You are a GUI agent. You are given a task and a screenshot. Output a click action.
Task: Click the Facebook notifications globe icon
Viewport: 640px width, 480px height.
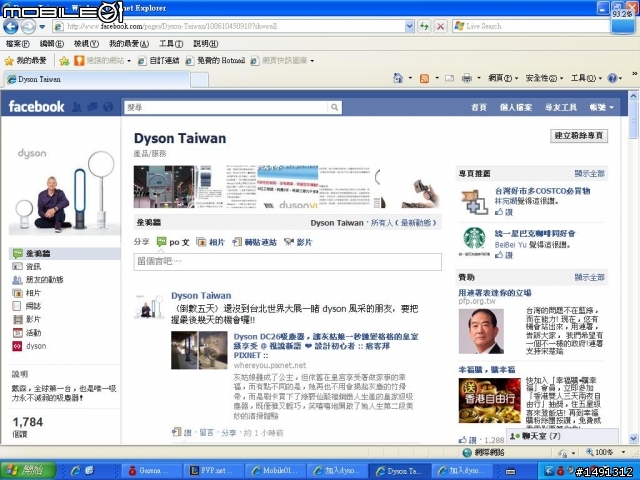(x=108, y=107)
